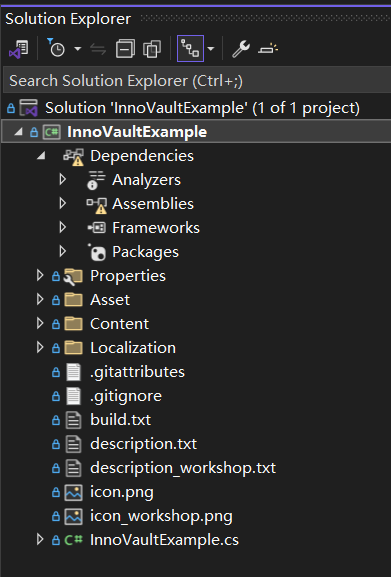The width and height of the screenshot is (391, 577).
Task: Select the .gitignore file
Action: (126, 396)
